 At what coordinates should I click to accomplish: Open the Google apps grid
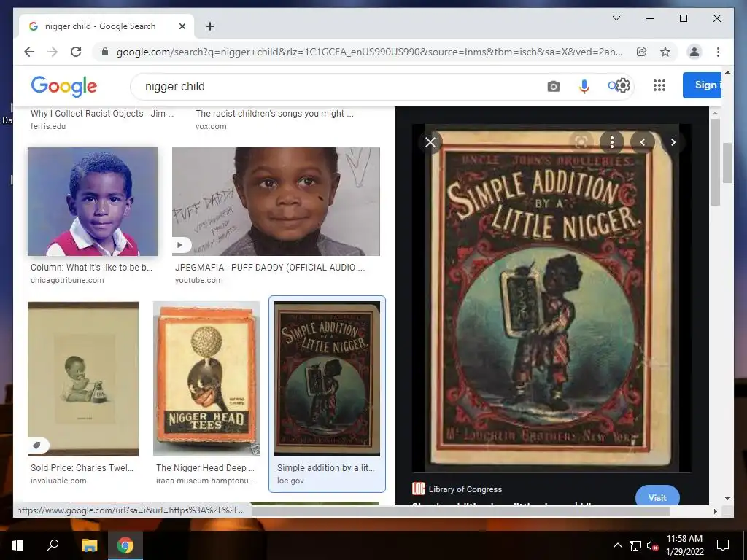point(659,85)
